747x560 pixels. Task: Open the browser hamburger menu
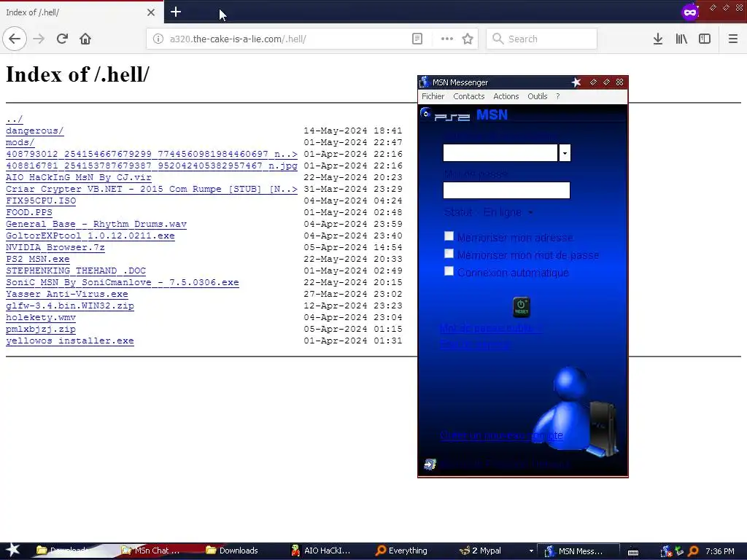[x=733, y=39]
